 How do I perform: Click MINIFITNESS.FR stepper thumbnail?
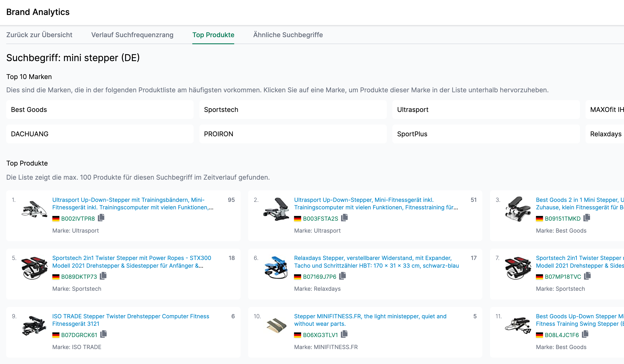(276, 326)
